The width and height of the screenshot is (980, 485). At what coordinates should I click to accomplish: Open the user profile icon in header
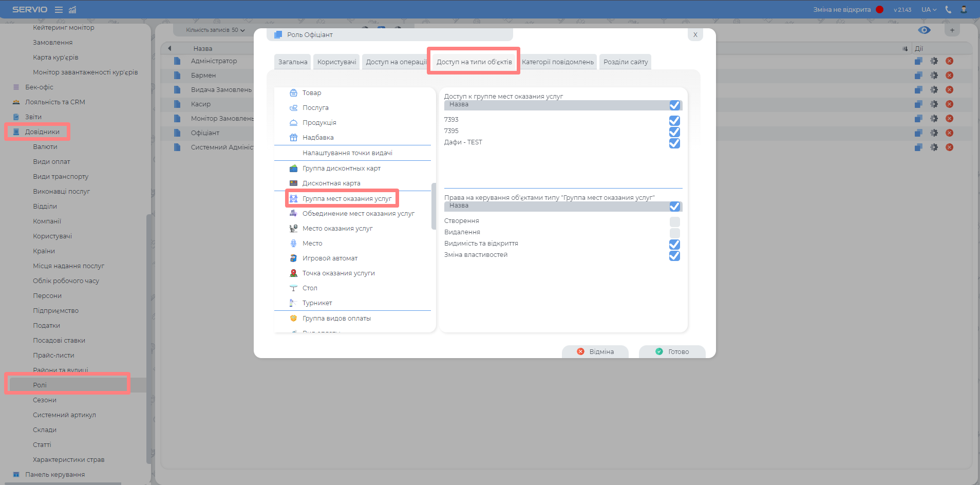click(x=964, y=10)
